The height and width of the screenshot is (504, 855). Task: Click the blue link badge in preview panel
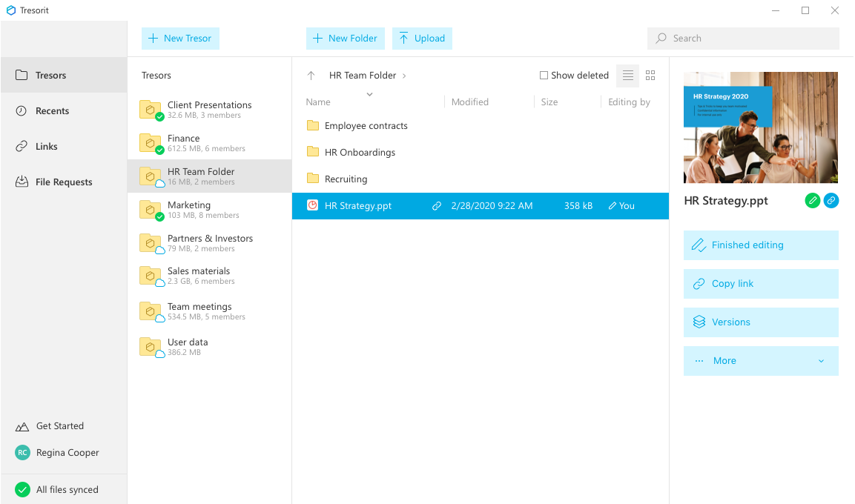831,201
